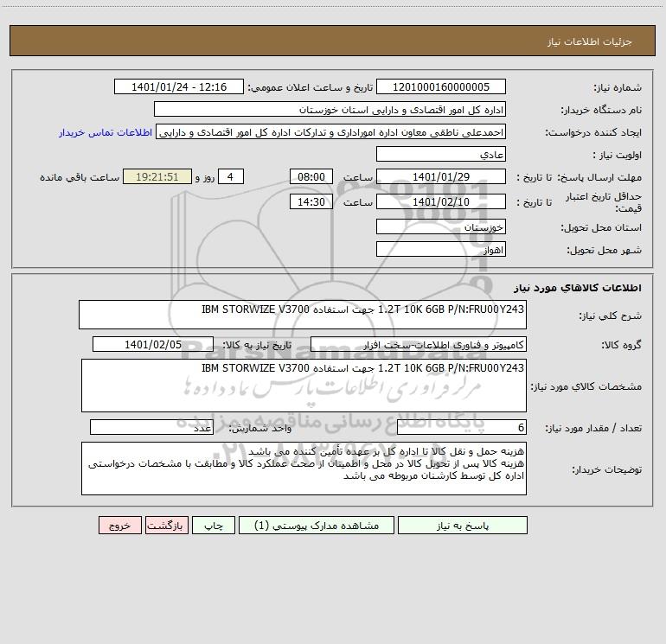Click delivery city field اهواز
The height and width of the screenshot is (644, 666).
441,249
